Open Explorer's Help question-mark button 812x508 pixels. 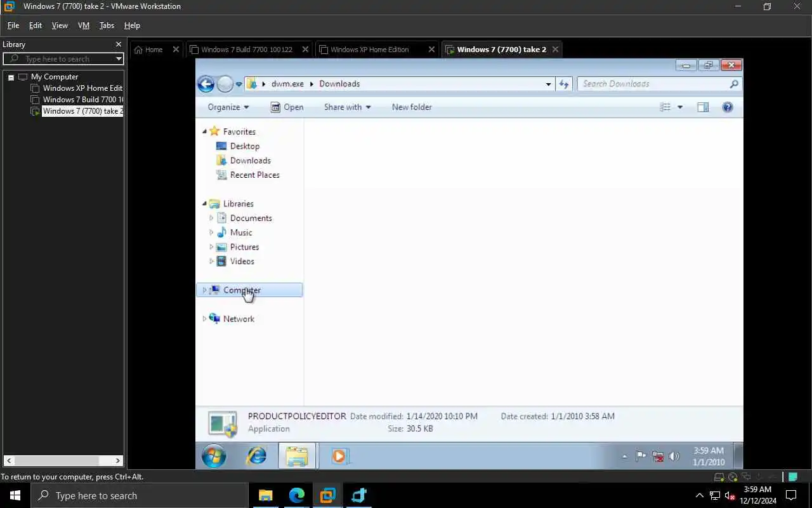[728, 107]
